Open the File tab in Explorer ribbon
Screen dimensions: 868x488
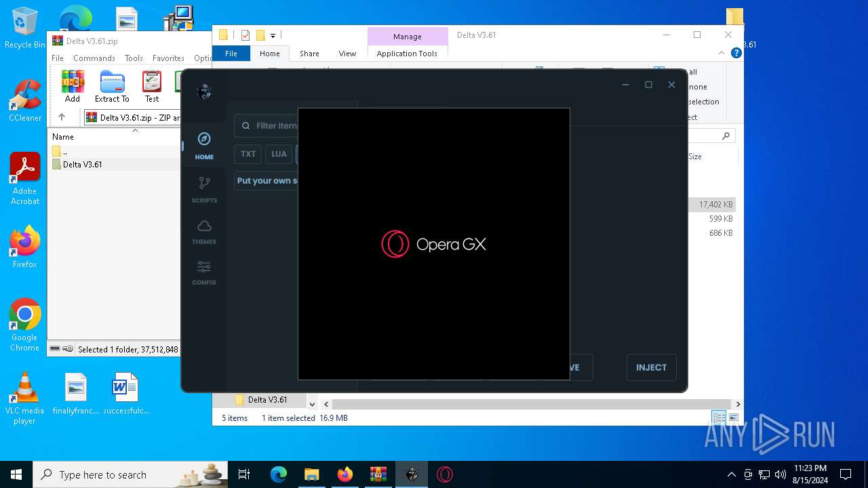pyautogui.click(x=231, y=54)
